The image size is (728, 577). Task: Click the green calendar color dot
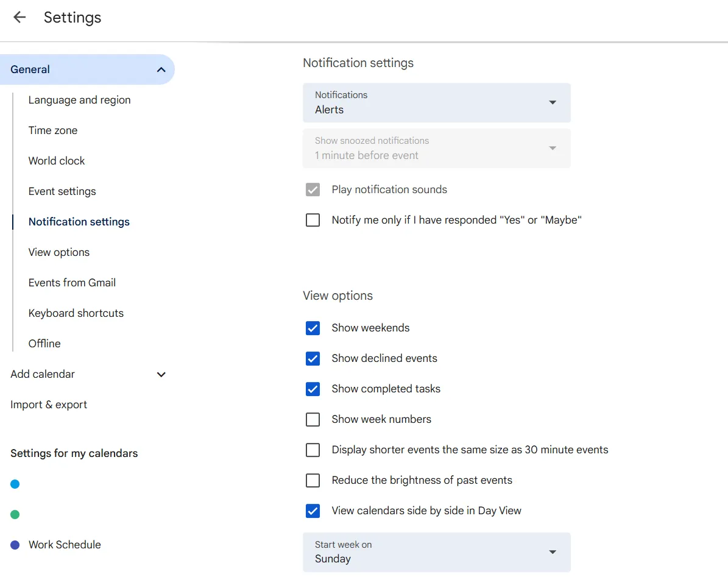(x=15, y=514)
